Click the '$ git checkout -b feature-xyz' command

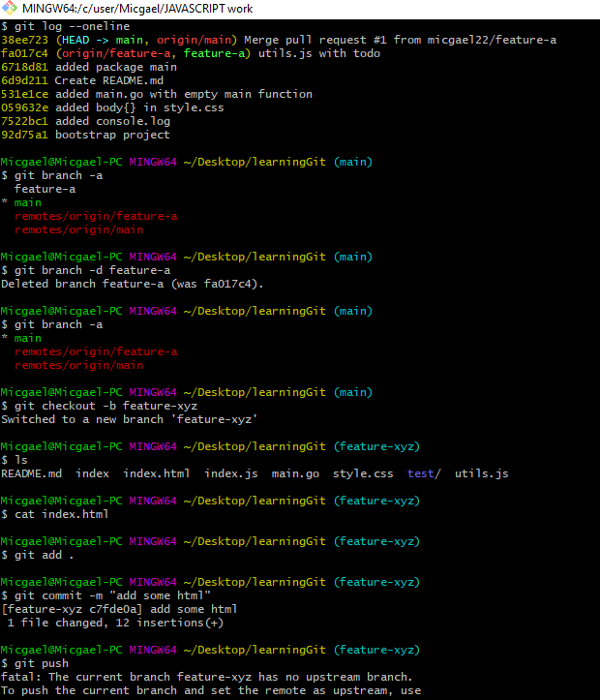[x=99, y=406]
